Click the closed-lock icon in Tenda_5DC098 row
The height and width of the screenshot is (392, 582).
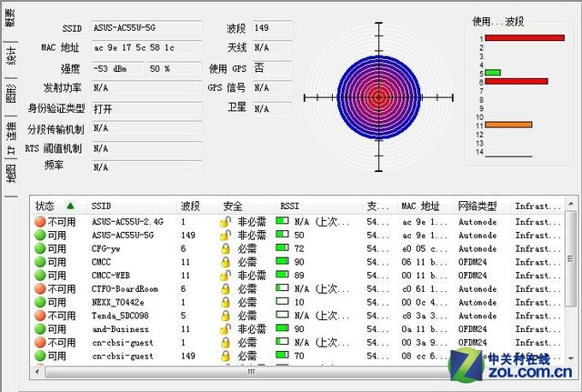point(226,316)
